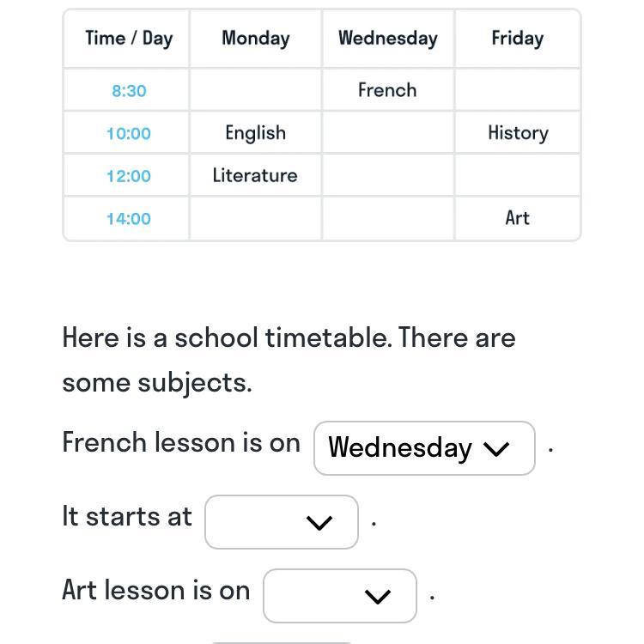Select the Literature cell under Monday

255,175
